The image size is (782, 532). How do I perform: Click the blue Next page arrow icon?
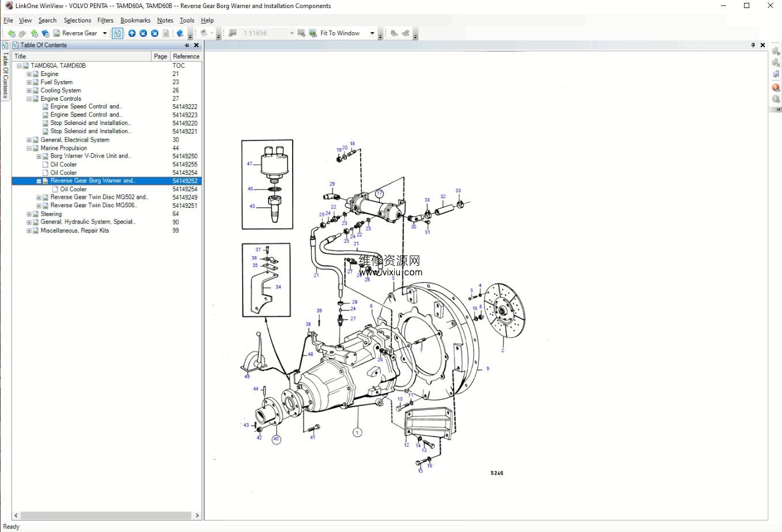pyautogui.click(x=154, y=33)
